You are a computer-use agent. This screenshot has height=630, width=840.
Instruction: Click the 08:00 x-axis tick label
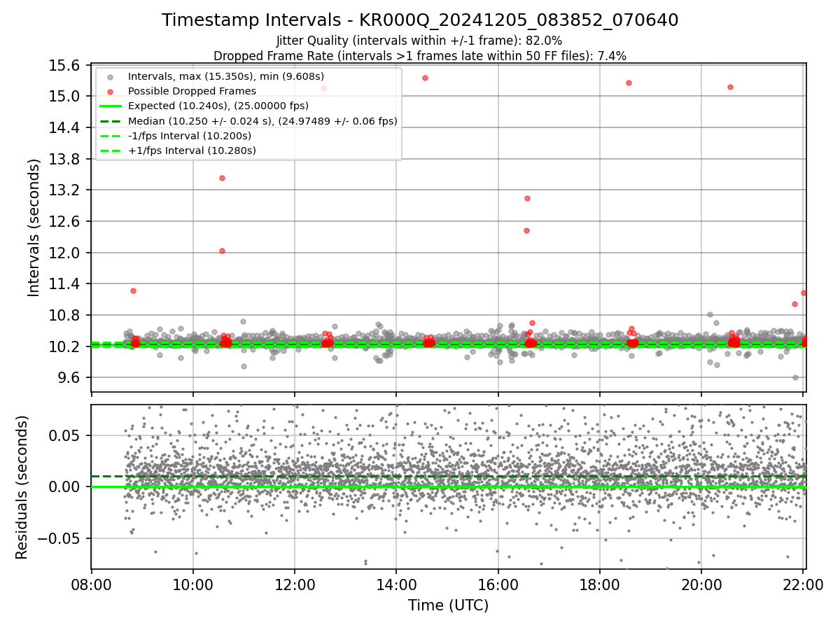click(x=91, y=584)
